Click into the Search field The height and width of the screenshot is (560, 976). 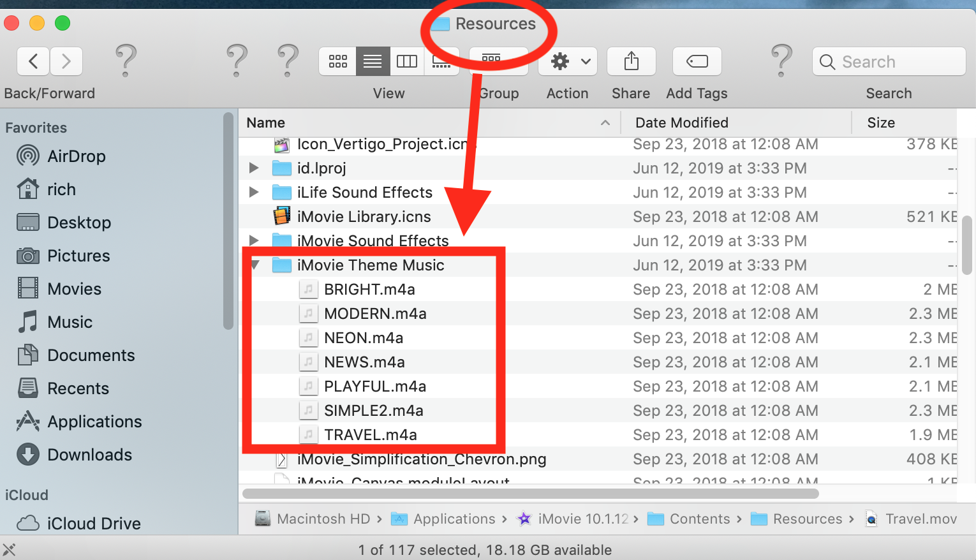889,61
